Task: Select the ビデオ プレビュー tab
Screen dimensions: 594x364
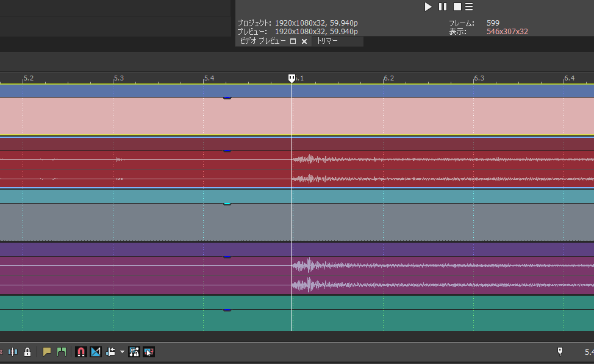Action: pos(262,41)
